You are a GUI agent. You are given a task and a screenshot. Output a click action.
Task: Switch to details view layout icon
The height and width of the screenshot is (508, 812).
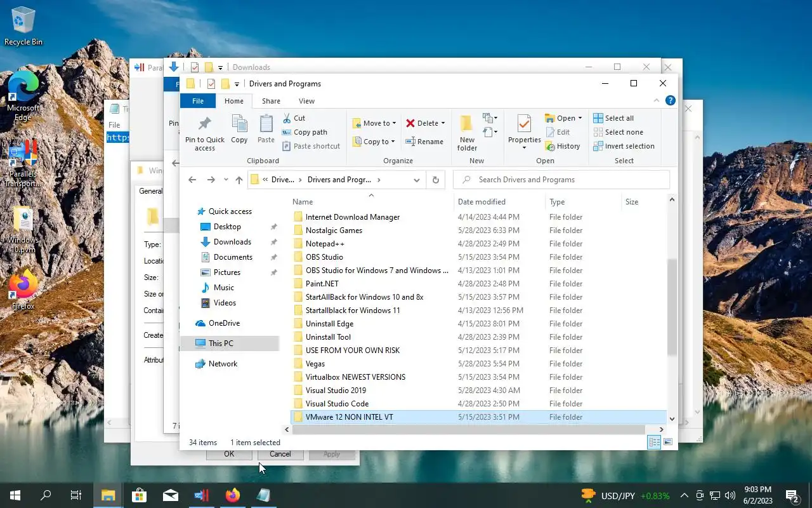654,443
